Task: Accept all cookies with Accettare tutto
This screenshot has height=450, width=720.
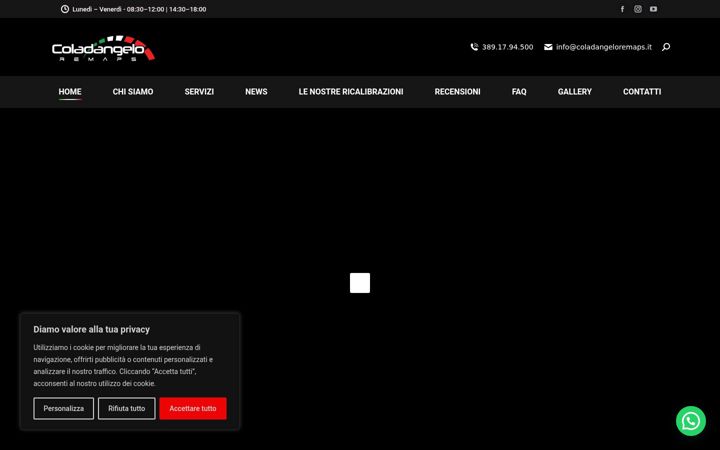Action: 193,408
